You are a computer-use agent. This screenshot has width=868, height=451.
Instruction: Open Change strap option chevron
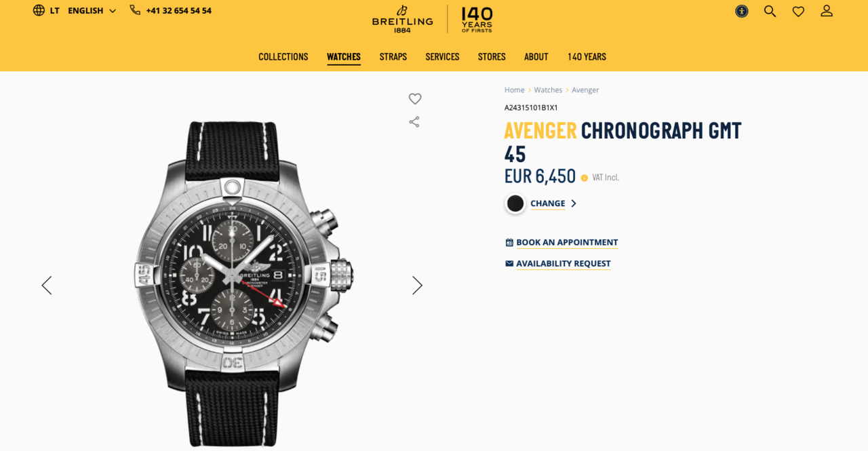point(574,203)
